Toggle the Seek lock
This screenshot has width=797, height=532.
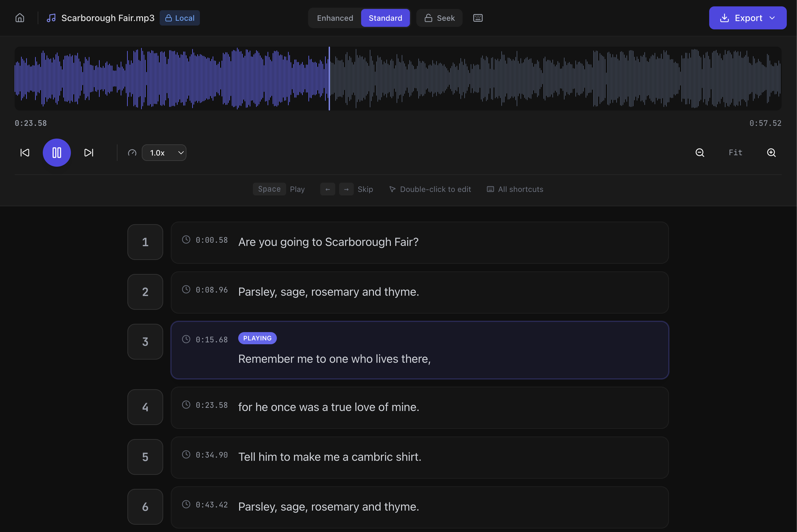(x=439, y=18)
